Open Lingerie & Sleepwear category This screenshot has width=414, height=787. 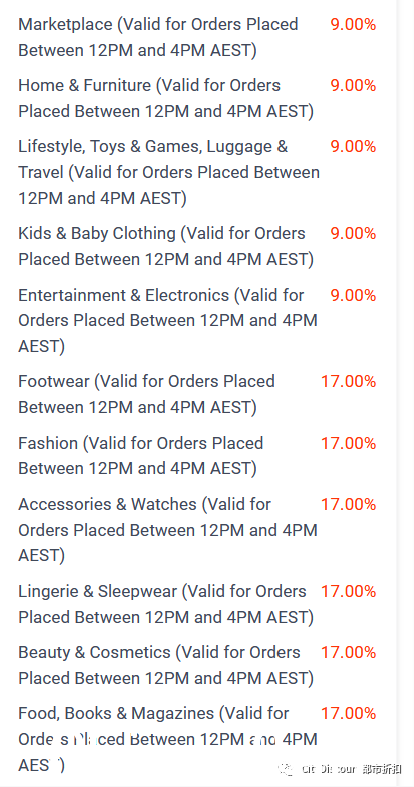click(166, 604)
